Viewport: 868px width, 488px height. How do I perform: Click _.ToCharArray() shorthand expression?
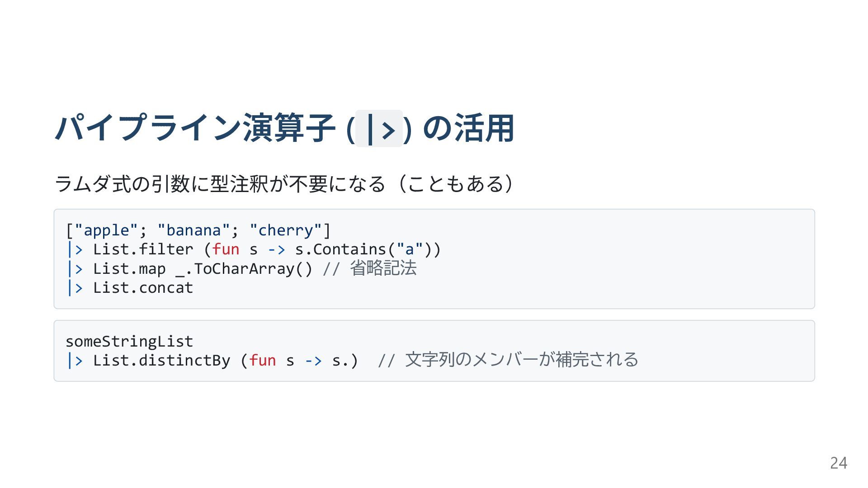(244, 269)
